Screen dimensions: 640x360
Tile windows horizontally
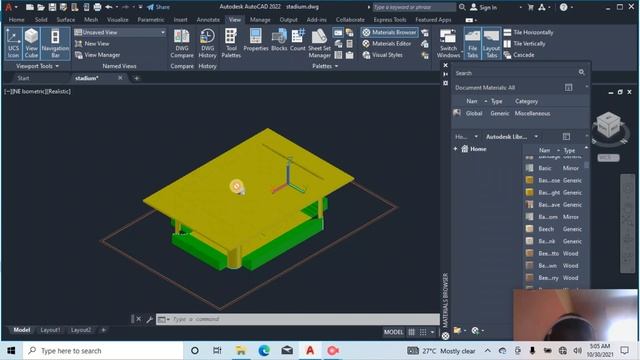click(529, 32)
